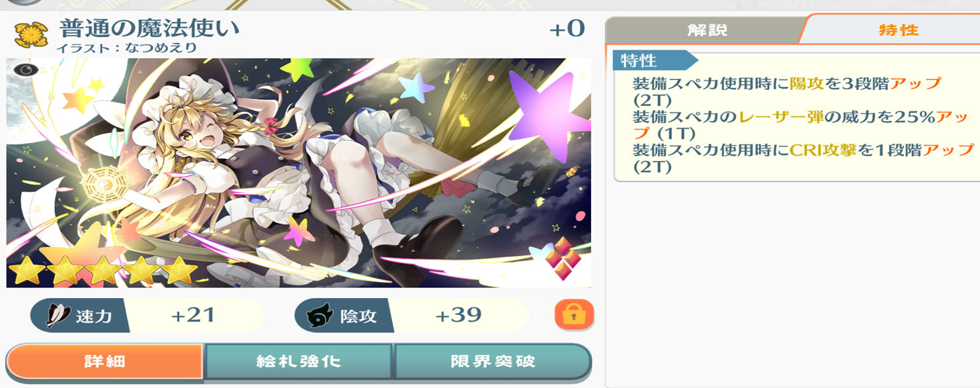Screen dimensions: 980x388
Task: Click the yellow 陽攻 keyword text
Action: tap(806, 83)
